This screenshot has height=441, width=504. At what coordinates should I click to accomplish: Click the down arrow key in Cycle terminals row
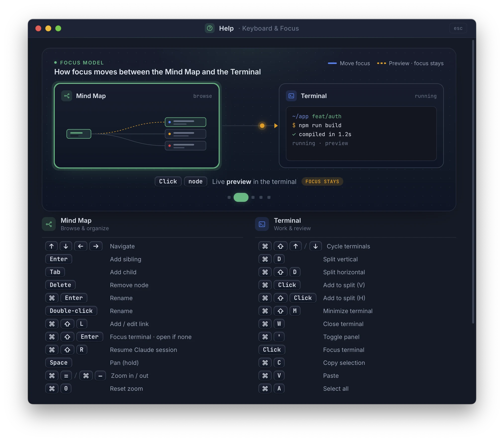(x=316, y=246)
